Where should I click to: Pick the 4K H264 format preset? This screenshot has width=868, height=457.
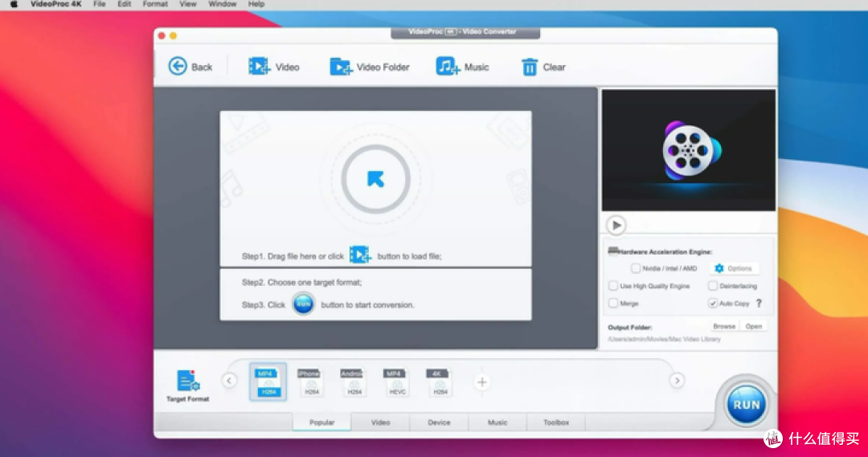[x=439, y=382]
